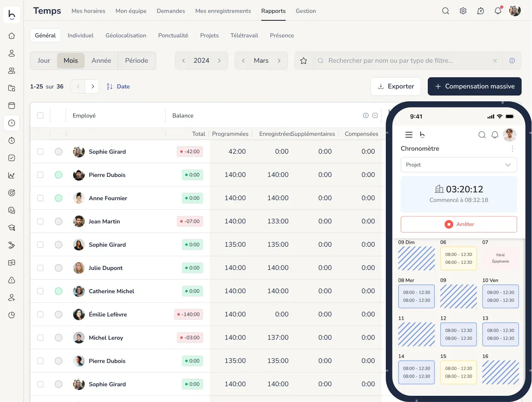Open the analytics chart icon in the sidebar

(12, 175)
